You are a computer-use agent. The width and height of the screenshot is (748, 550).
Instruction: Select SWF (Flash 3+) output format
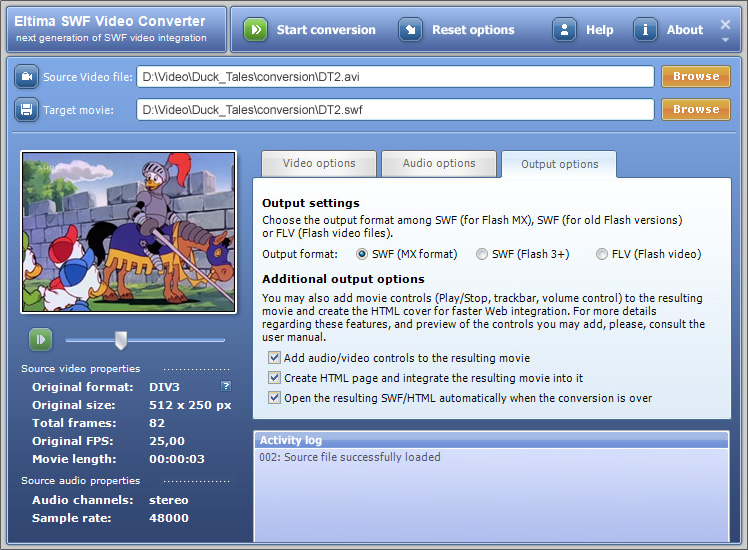482,254
